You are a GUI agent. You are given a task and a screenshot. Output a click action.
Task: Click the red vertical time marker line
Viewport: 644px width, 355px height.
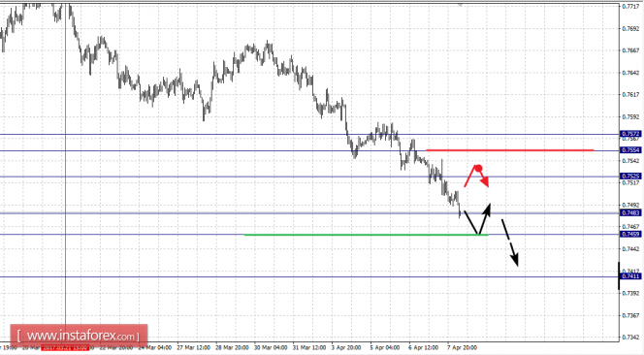[x=65, y=173]
